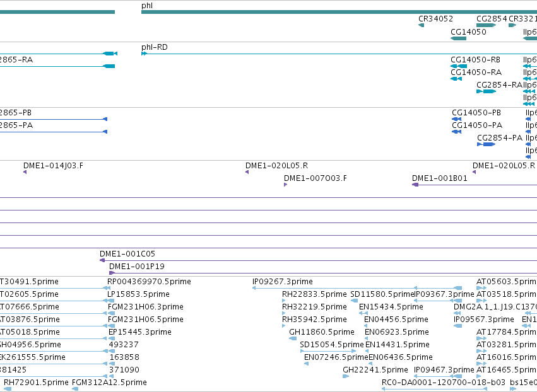The height and width of the screenshot is (392, 537).
Task: Select the CG2854-RA transcript label
Action: click(499, 85)
